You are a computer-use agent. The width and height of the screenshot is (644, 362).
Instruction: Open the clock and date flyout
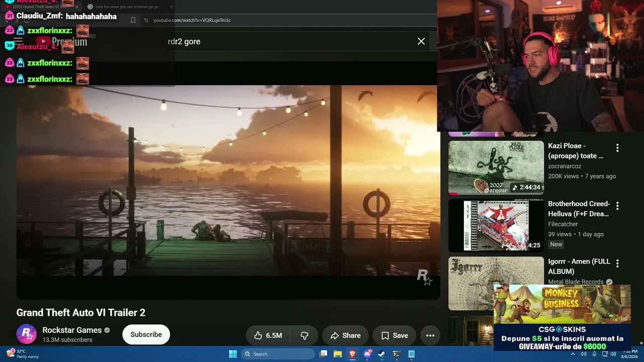630,354
